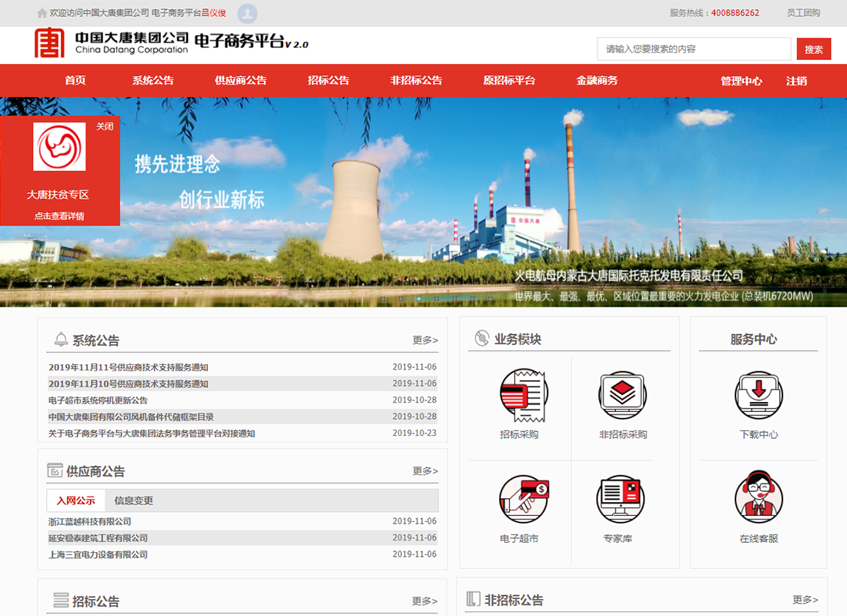
Task: Open the 下载中心 download icon
Action: pyautogui.click(x=758, y=395)
